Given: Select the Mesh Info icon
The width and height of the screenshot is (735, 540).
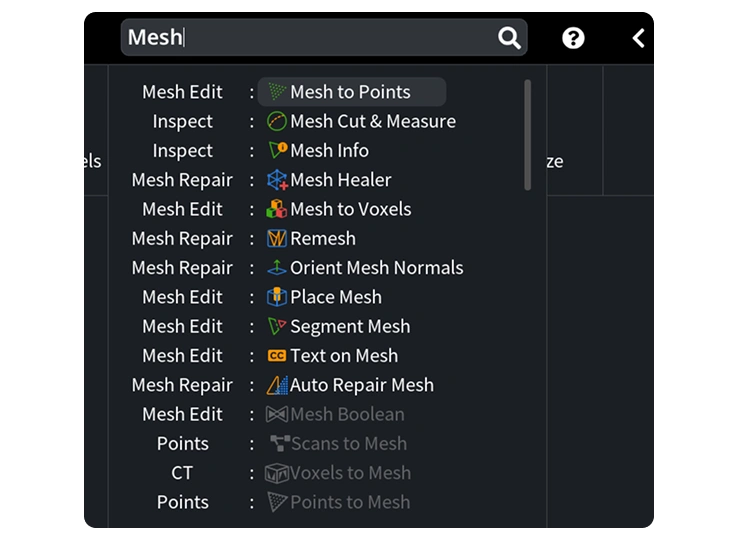Looking at the screenshot, I should click(x=278, y=150).
